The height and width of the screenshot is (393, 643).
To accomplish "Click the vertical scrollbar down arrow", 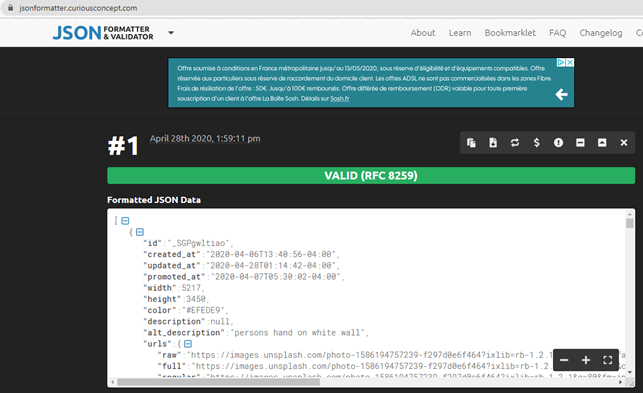I will 629,372.
